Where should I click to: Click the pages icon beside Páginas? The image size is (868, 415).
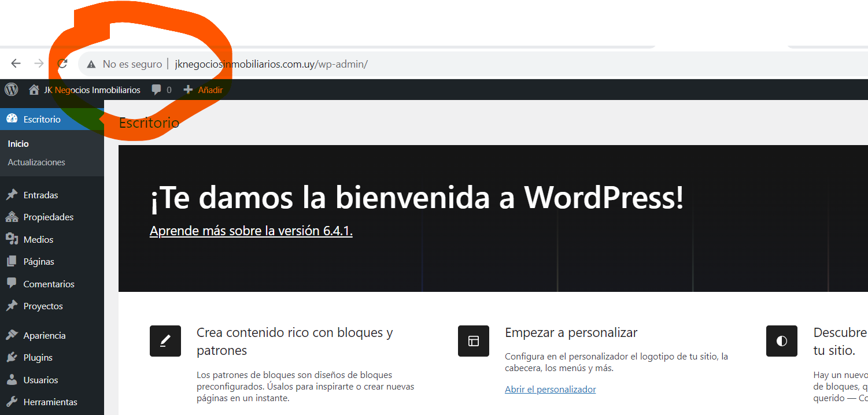coord(12,261)
